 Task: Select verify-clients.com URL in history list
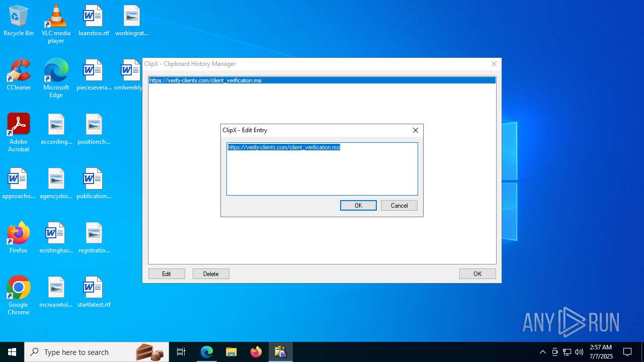pyautogui.click(x=322, y=80)
